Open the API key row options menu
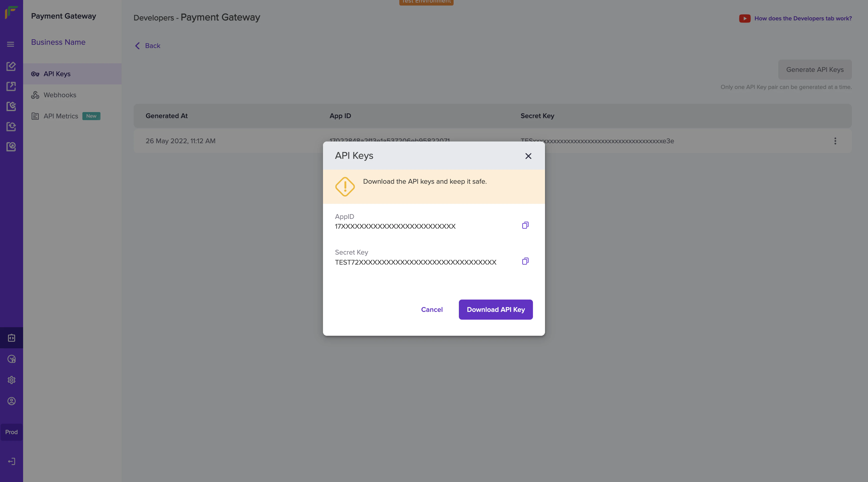 (x=835, y=141)
